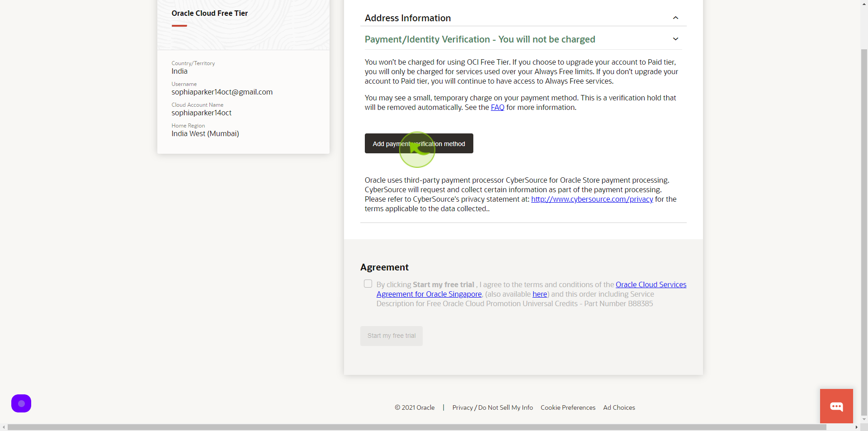Select username sophiaparker14oct@gmail.com text
This screenshot has height=431, width=868.
[x=222, y=92]
